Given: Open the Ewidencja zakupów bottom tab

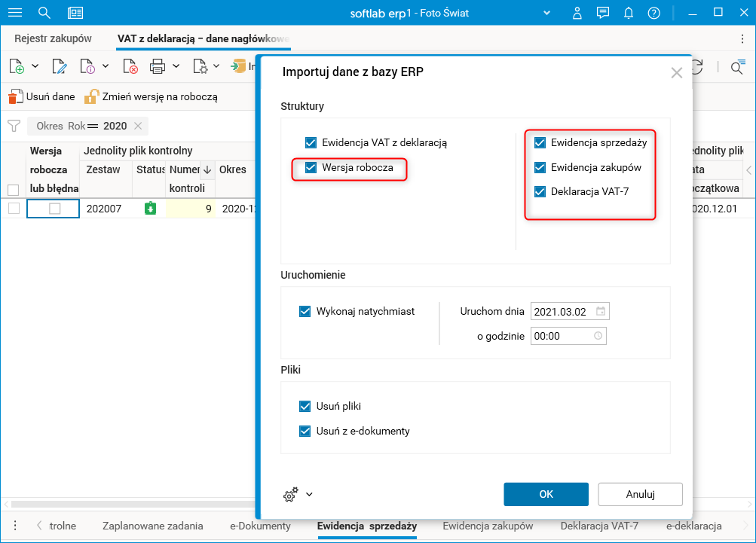Looking at the screenshot, I should [488, 526].
